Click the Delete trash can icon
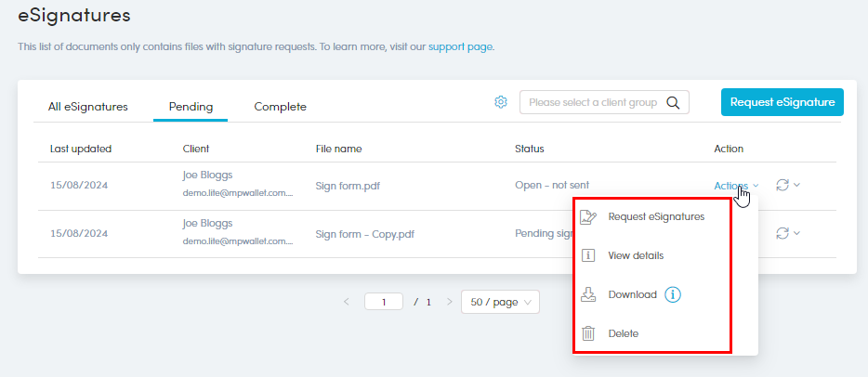The height and width of the screenshot is (377, 868). tap(587, 333)
